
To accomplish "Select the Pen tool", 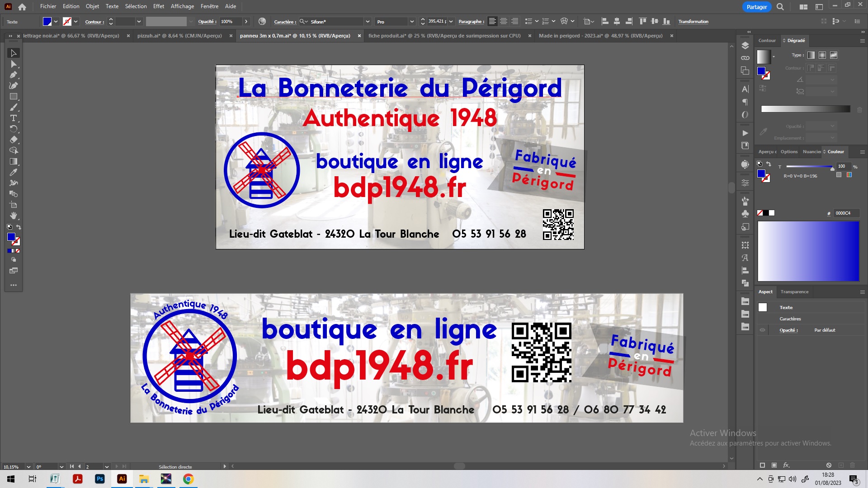I will [14, 75].
